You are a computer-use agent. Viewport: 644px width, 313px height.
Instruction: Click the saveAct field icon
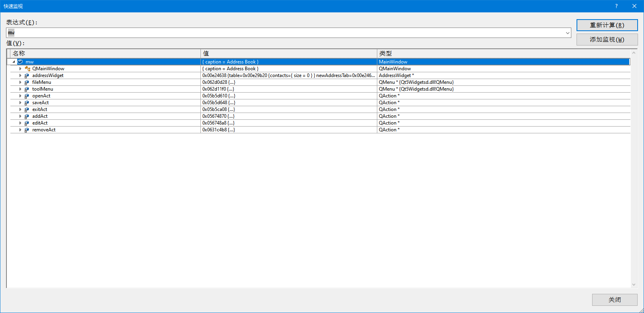27,103
